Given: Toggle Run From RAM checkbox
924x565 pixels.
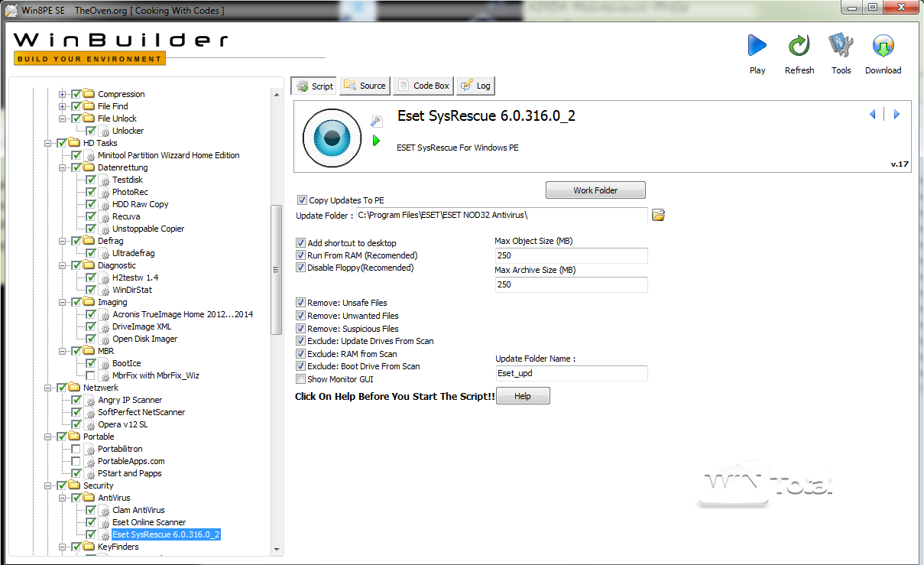Looking at the screenshot, I should (x=300, y=255).
